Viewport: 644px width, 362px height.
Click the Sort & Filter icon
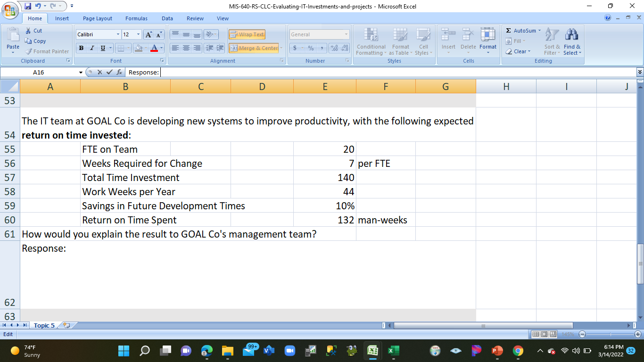pyautogui.click(x=552, y=35)
